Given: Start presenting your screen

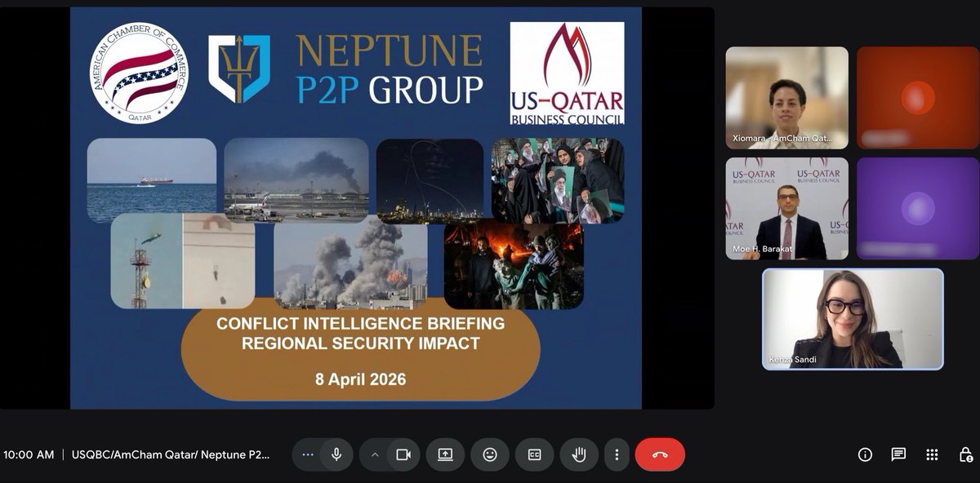Looking at the screenshot, I should (x=445, y=454).
